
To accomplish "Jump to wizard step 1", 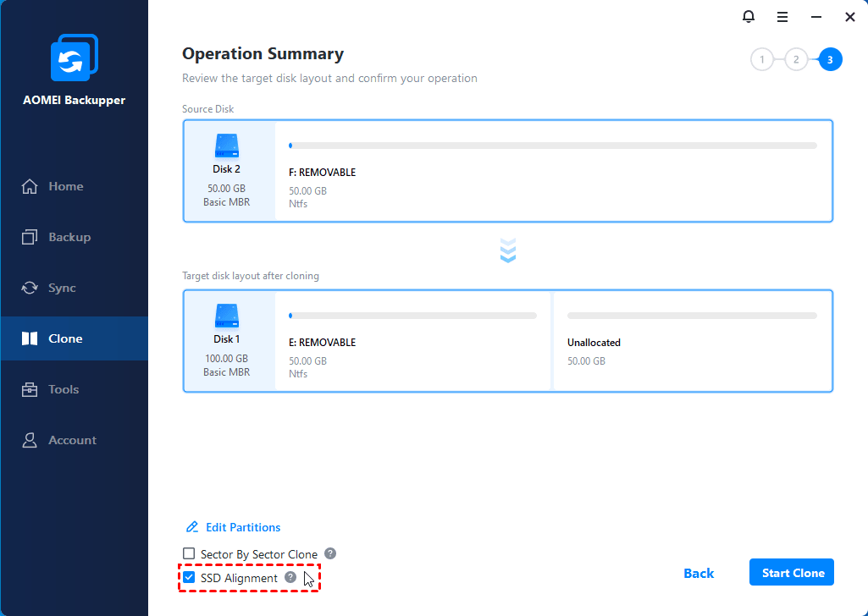I will (762, 60).
